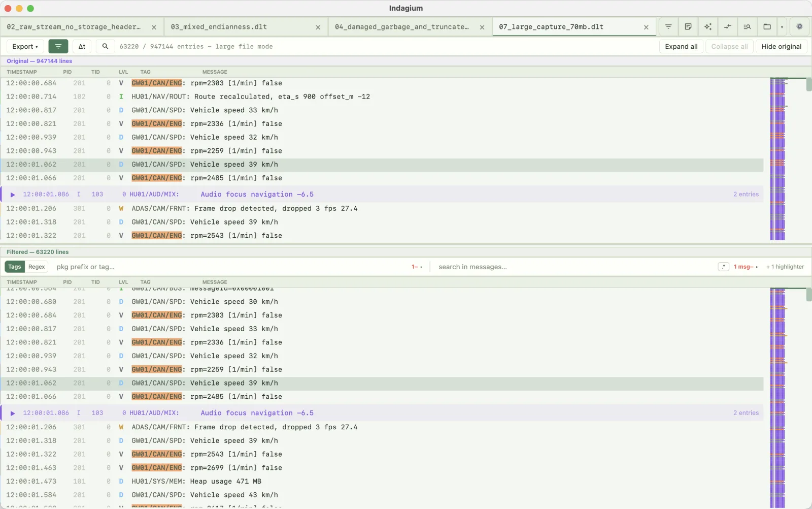The image size is (812, 509).
Task: Select Original row 'rpm=2303 [1/min] false'
Action: (x=382, y=83)
